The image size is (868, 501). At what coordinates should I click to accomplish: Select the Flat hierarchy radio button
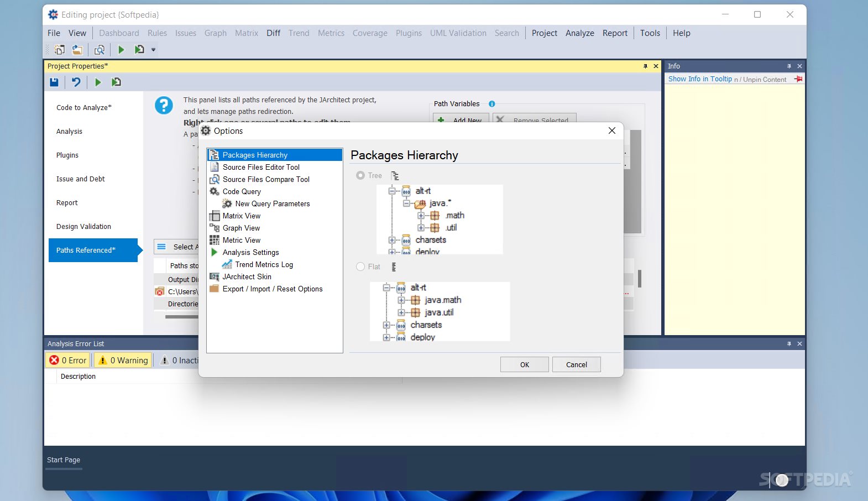click(x=360, y=267)
